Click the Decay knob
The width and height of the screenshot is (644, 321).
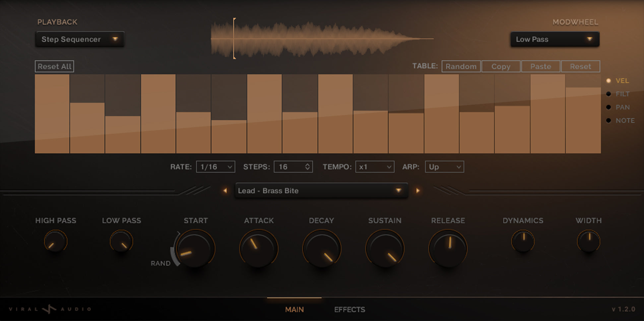tap(322, 249)
